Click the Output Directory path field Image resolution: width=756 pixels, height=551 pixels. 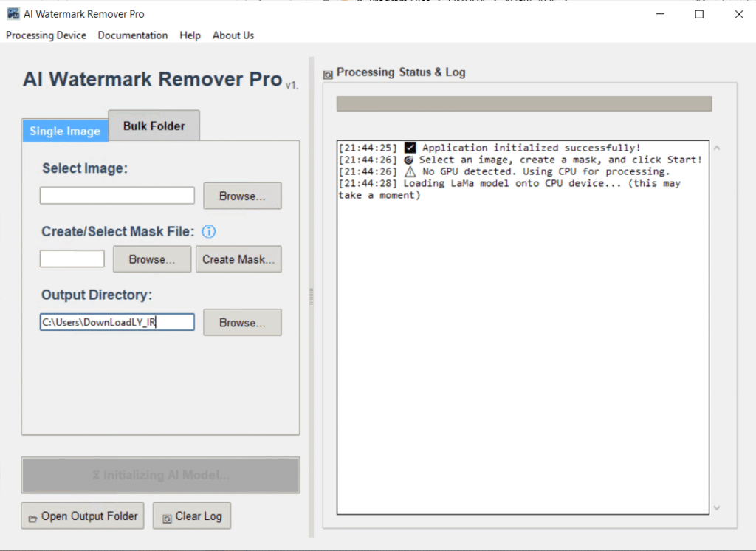tap(117, 322)
